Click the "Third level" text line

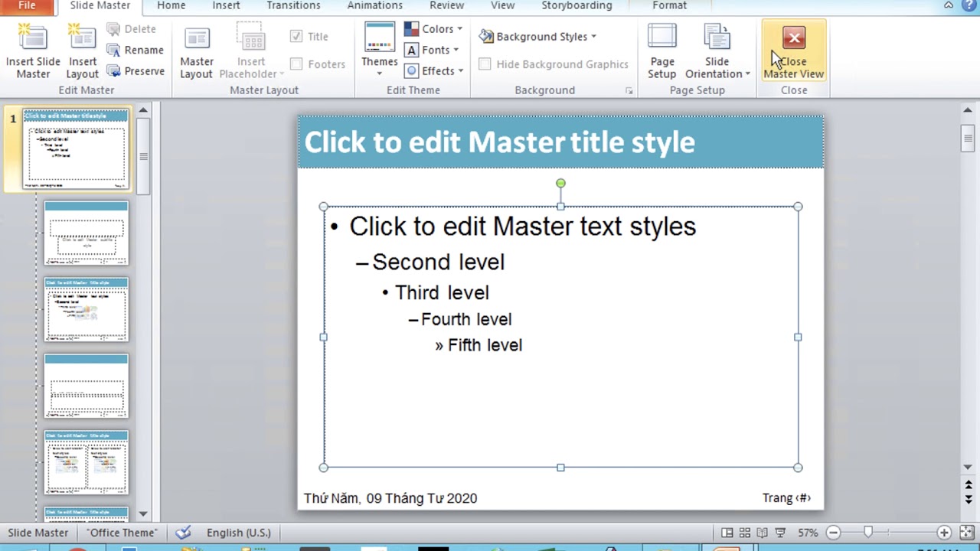[442, 292]
